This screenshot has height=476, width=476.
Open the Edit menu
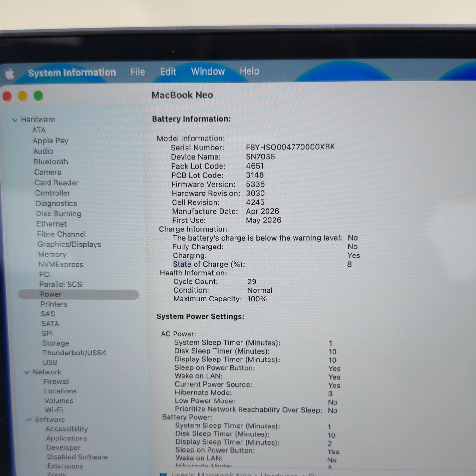[x=168, y=72]
